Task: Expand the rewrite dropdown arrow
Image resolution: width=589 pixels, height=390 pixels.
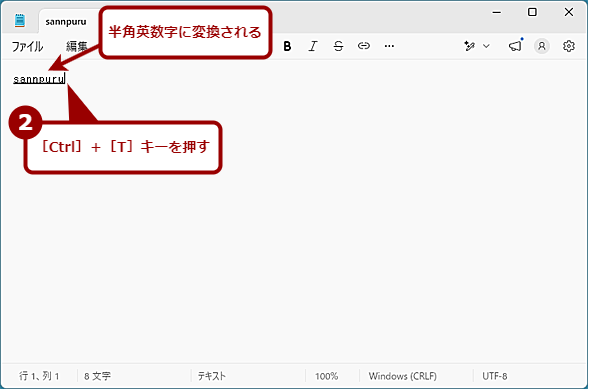Action: [x=486, y=46]
